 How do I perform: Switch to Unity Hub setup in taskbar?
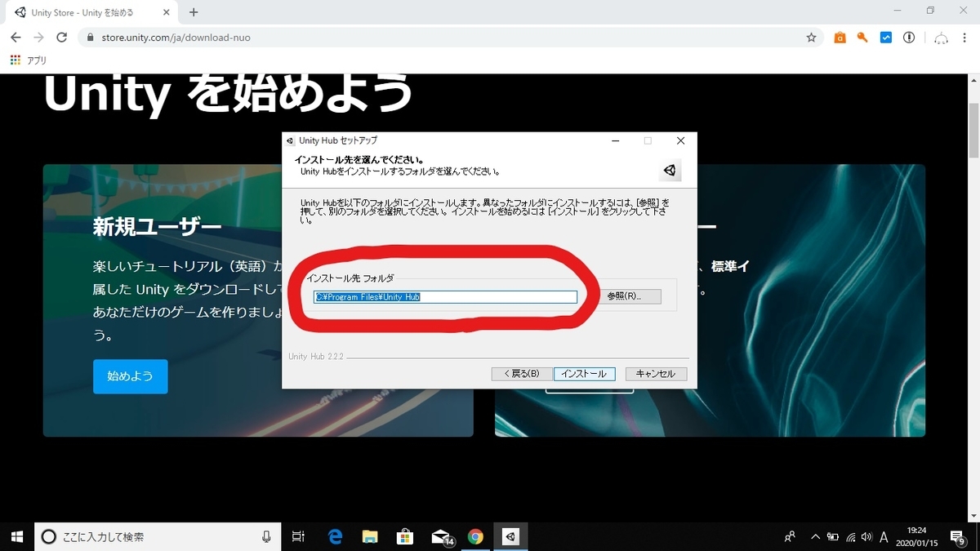point(510,536)
